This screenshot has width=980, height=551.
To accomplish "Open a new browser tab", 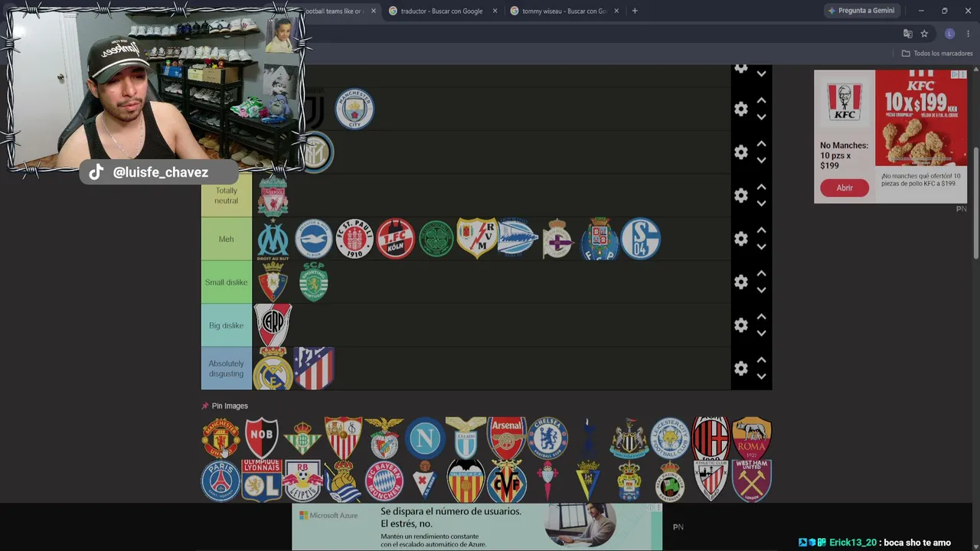I will point(635,11).
